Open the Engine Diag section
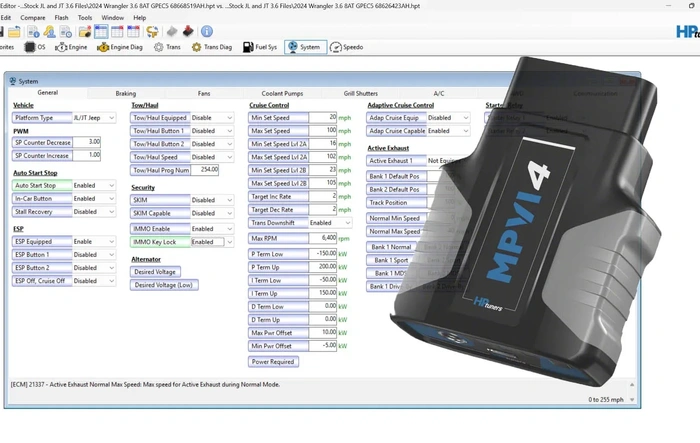Image resolution: width=700 pixels, height=443 pixels. (x=120, y=47)
